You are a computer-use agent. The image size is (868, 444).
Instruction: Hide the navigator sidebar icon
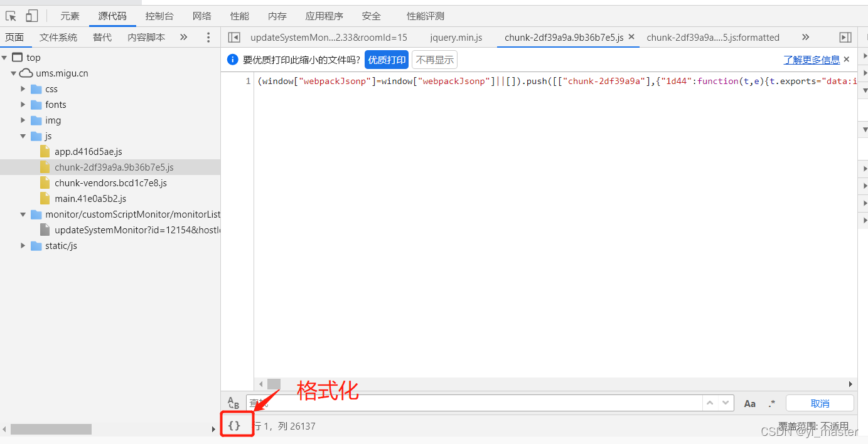(234, 38)
